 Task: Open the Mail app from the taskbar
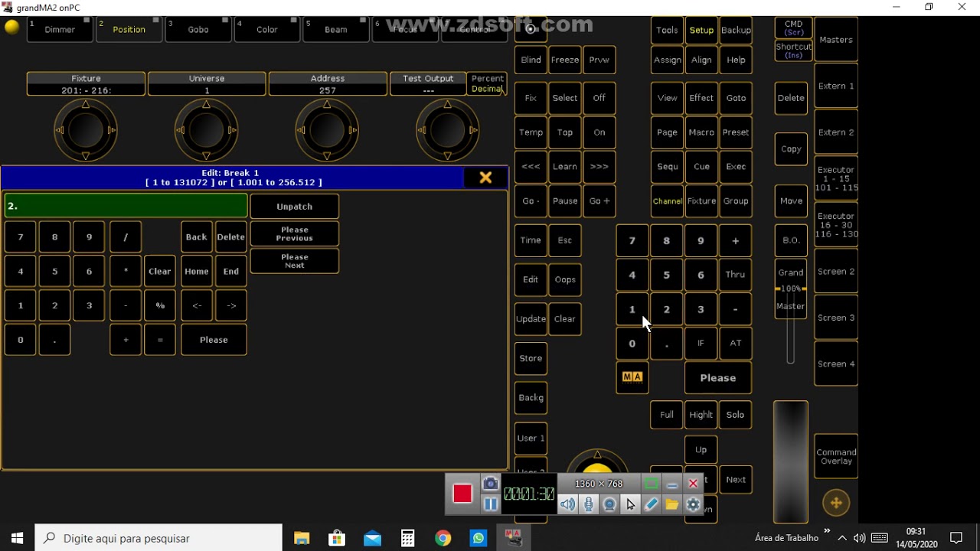[x=372, y=538]
